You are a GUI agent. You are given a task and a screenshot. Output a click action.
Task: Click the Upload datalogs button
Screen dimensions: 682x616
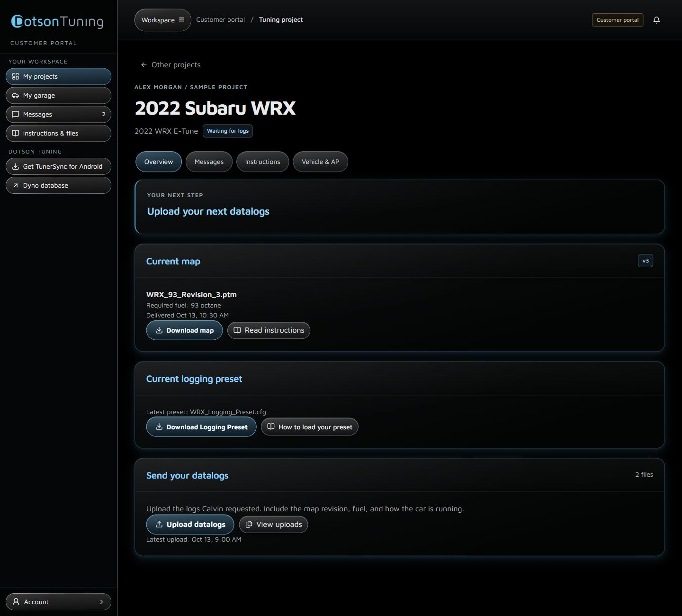coord(190,525)
